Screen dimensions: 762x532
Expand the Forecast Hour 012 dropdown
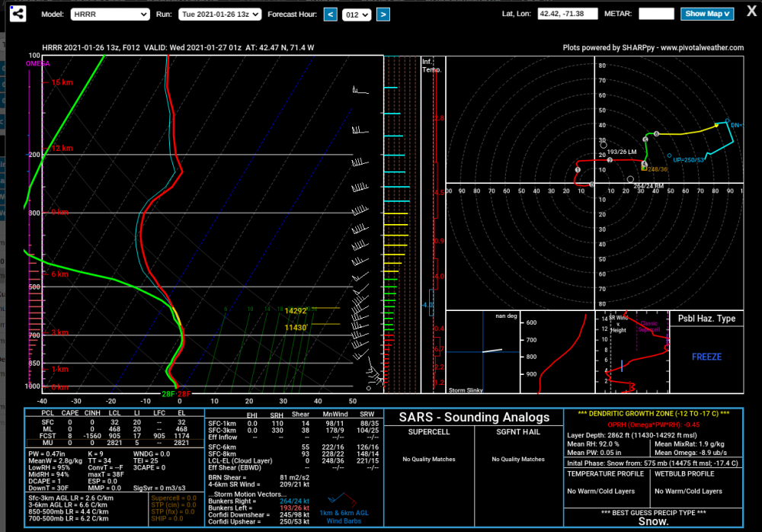point(356,14)
